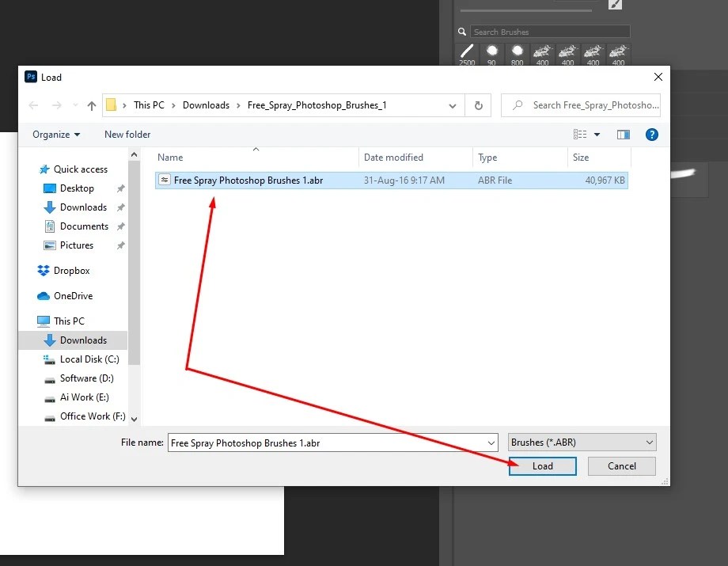
Task: Toggle the preview pane in the dialog
Action: tap(623, 135)
